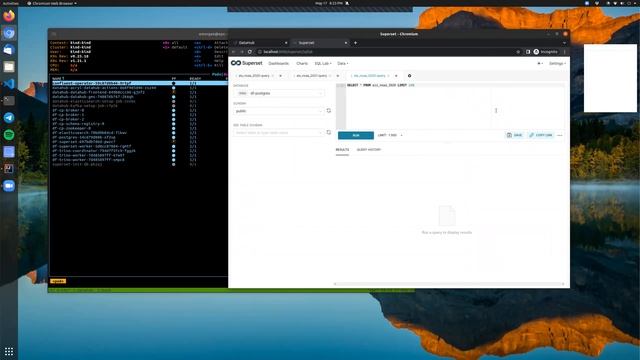Select the first query tab
This screenshot has width=640, height=360.
pyautogui.click(x=254, y=76)
